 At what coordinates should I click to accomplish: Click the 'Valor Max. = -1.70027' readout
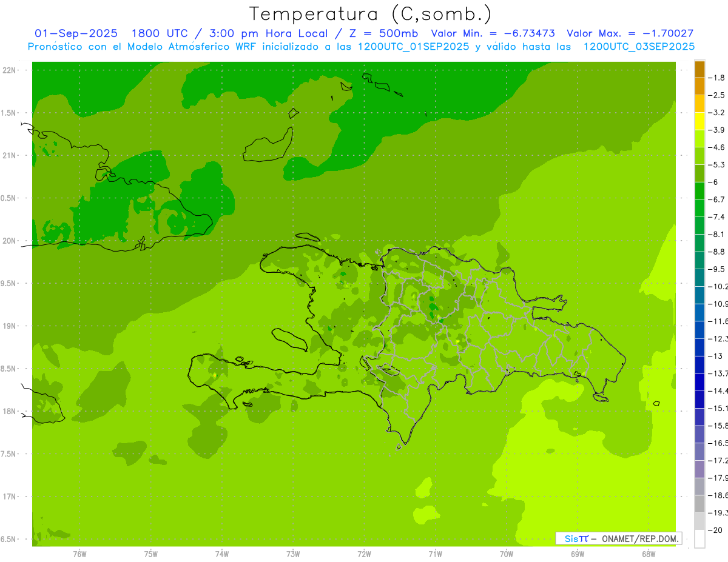pyautogui.click(x=630, y=33)
